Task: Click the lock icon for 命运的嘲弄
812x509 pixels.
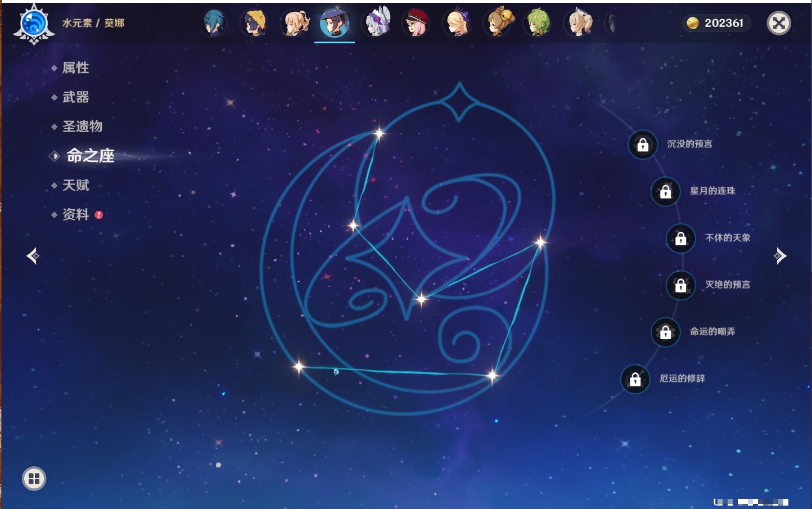Action: point(665,332)
